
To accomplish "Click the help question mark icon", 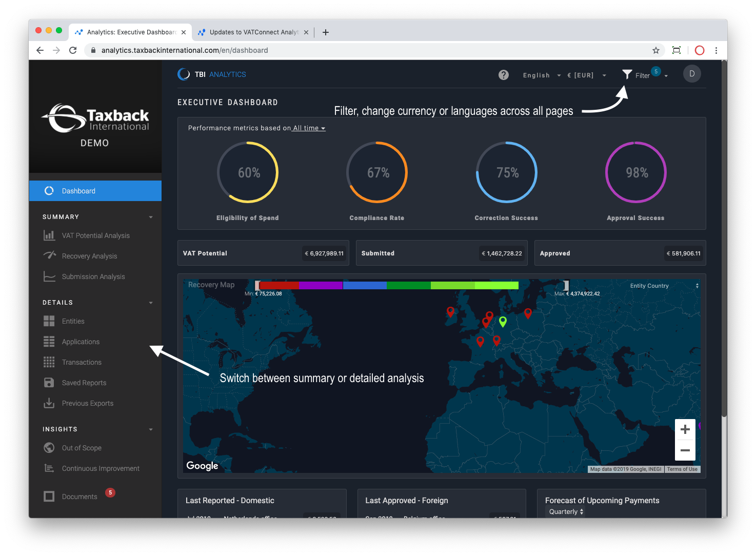I will tap(504, 75).
